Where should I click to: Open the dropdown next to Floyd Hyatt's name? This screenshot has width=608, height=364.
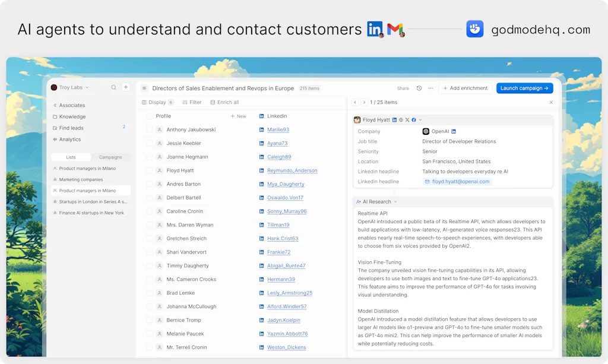coord(420,119)
